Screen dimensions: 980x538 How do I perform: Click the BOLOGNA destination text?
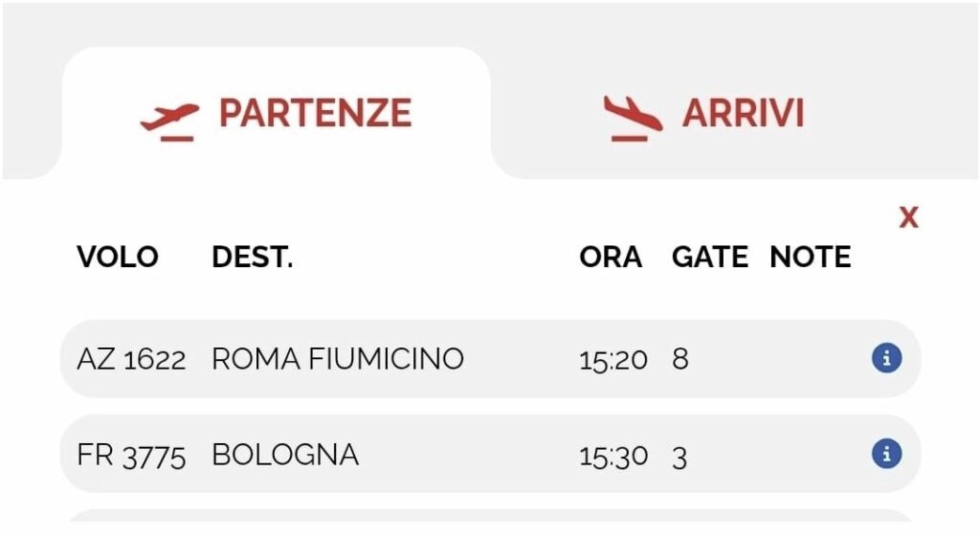pyautogui.click(x=285, y=455)
